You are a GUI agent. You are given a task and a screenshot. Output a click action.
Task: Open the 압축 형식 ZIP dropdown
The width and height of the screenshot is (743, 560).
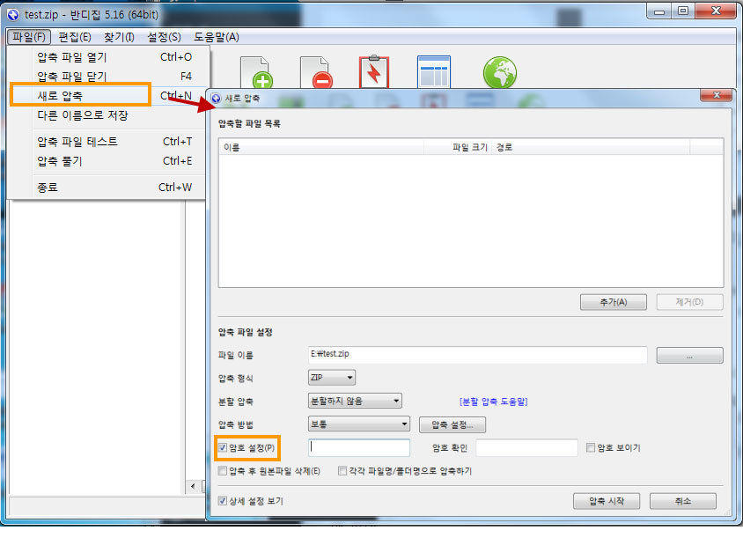click(x=332, y=378)
